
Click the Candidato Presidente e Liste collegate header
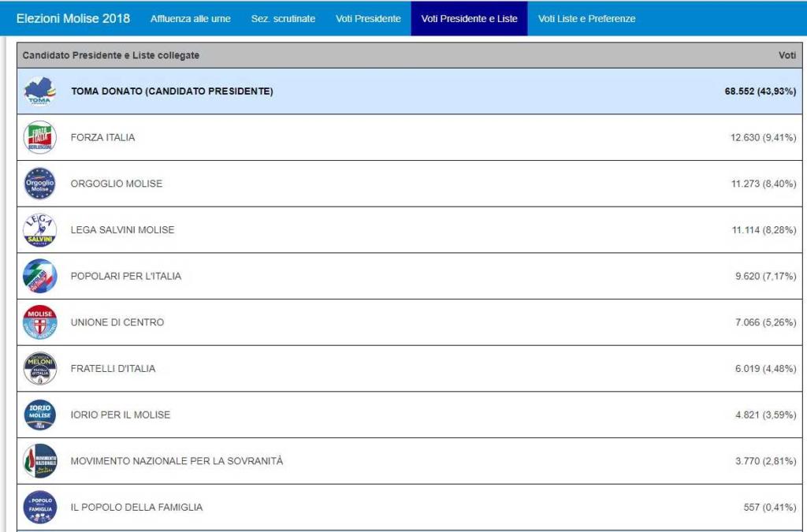click(110, 55)
